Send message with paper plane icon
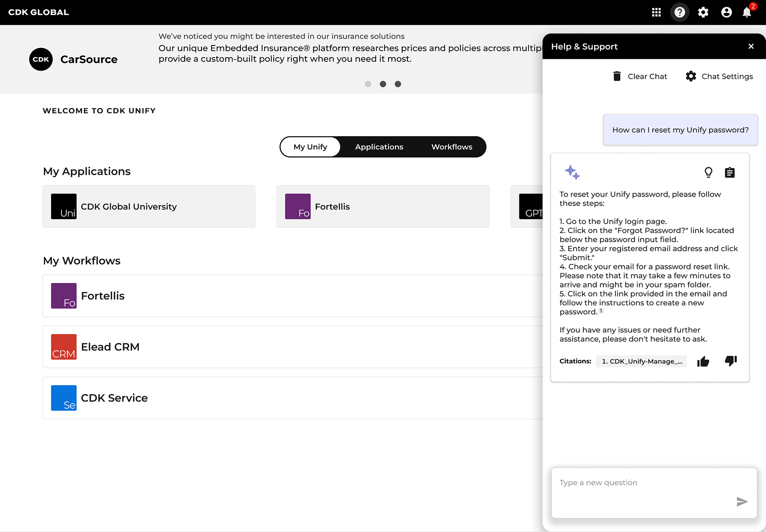Image resolution: width=766 pixels, height=532 pixels. coord(742,501)
